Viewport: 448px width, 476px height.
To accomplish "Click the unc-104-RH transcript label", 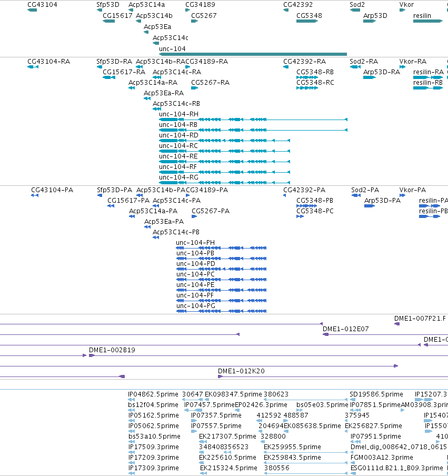I will [179, 114].
